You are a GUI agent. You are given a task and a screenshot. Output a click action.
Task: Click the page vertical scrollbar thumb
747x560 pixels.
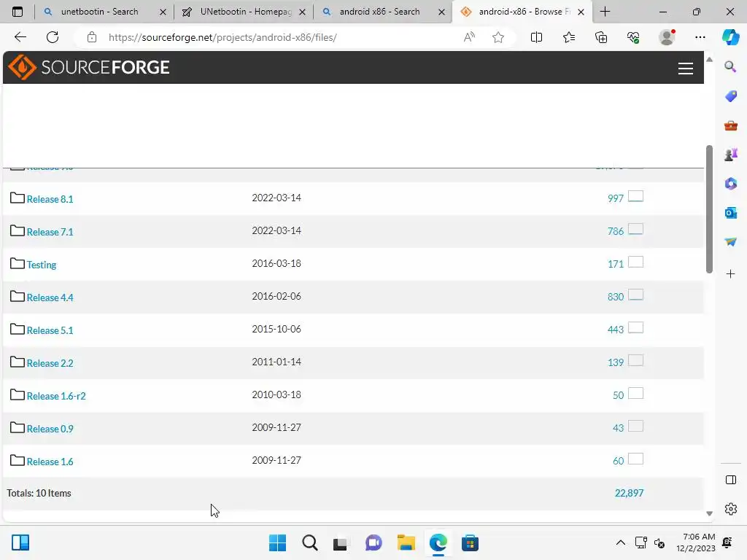pos(709,209)
